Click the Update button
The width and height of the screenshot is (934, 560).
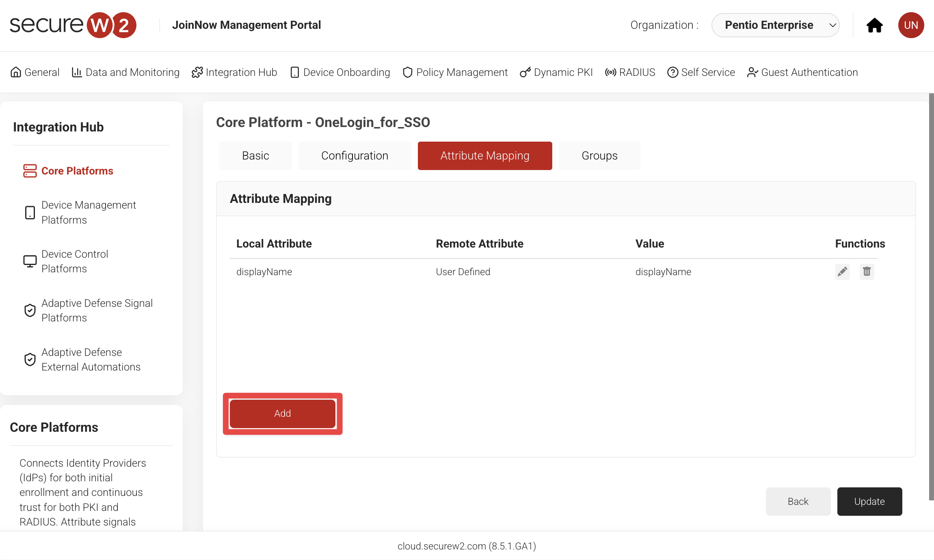(869, 502)
